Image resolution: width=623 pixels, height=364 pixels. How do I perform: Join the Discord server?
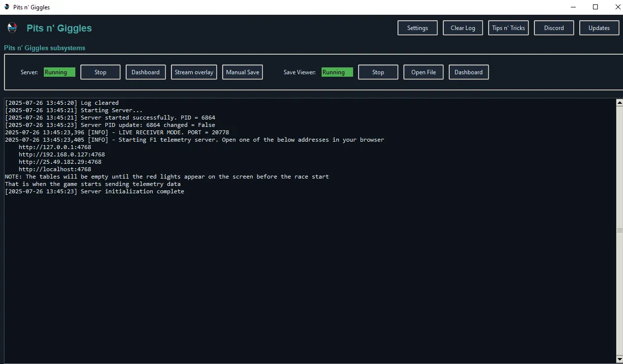coord(554,28)
